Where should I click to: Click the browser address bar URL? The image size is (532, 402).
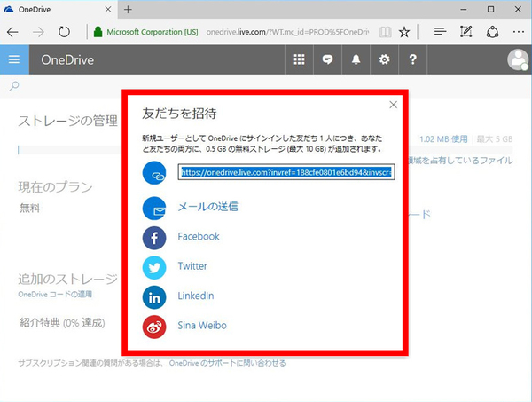tap(287, 32)
